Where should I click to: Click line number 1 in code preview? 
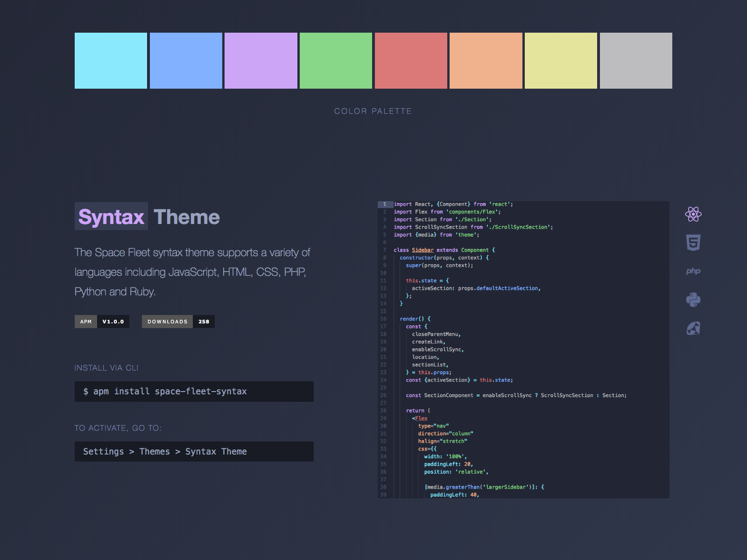pyautogui.click(x=385, y=204)
